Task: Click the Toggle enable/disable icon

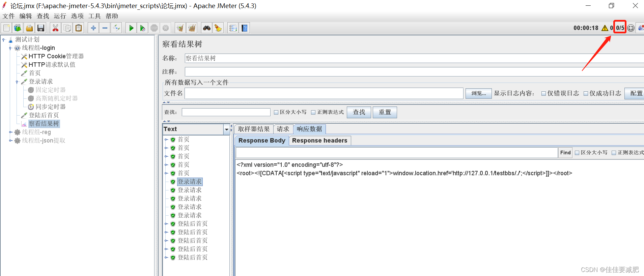Action: click(x=116, y=28)
